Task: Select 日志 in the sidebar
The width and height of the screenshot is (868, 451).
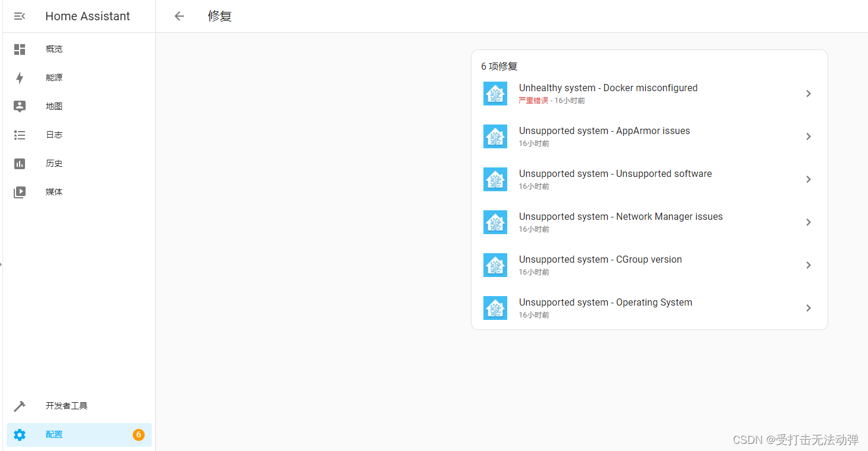Action: 79,135
